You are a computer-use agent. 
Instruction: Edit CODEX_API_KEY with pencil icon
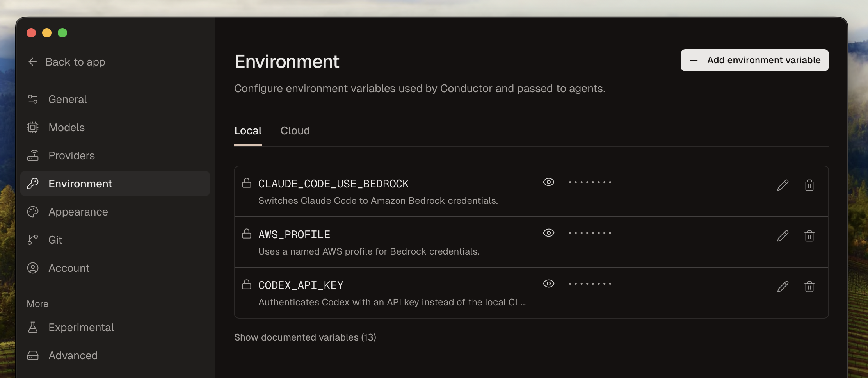783,287
